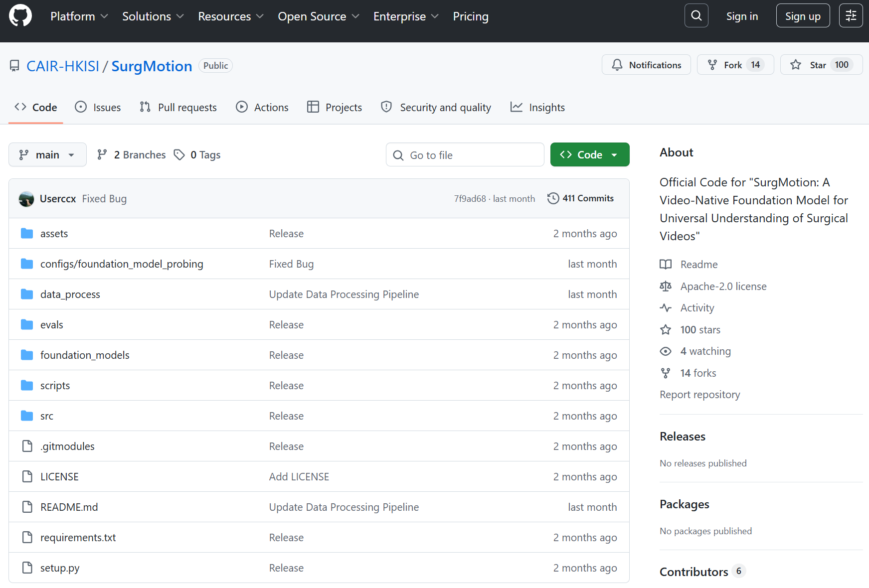Open the main branch selector dropdown
This screenshot has height=588, width=869.
pos(47,155)
